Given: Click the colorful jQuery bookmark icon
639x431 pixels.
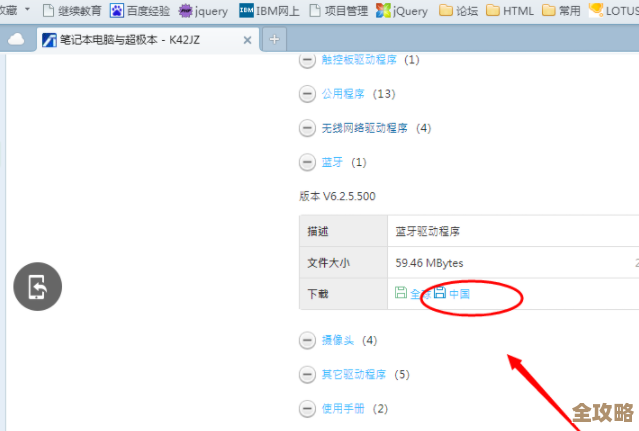Looking at the screenshot, I should pyautogui.click(x=383, y=11).
